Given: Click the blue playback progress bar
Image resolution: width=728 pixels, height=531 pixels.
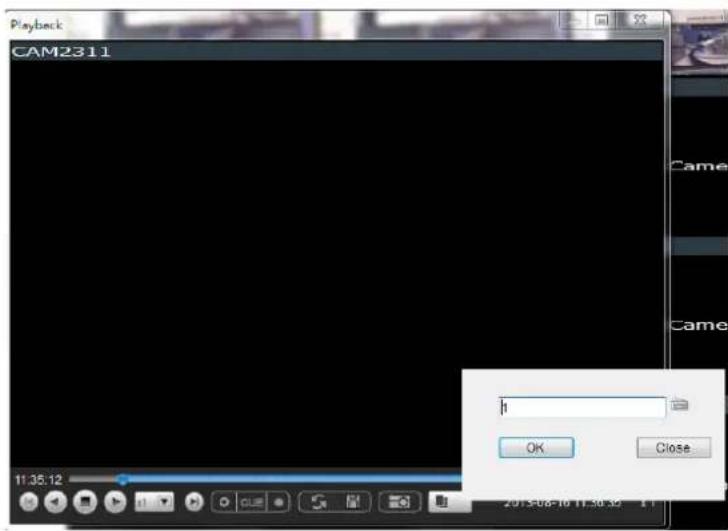Looking at the screenshot, I should 292,479.
